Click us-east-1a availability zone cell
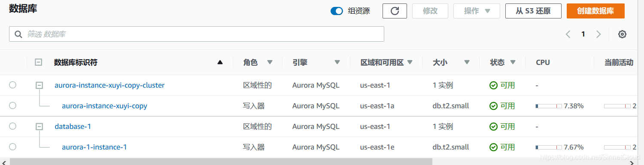This screenshot has width=644, height=165. click(x=377, y=106)
